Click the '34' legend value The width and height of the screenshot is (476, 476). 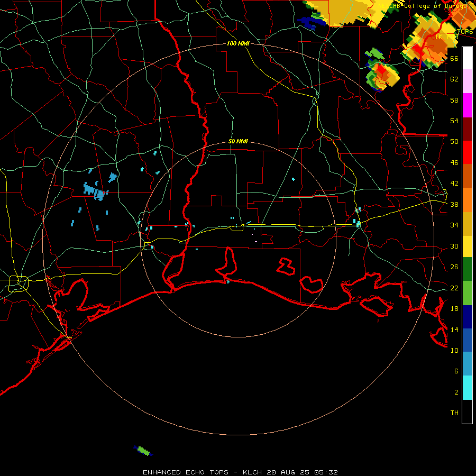pyautogui.click(x=454, y=225)
